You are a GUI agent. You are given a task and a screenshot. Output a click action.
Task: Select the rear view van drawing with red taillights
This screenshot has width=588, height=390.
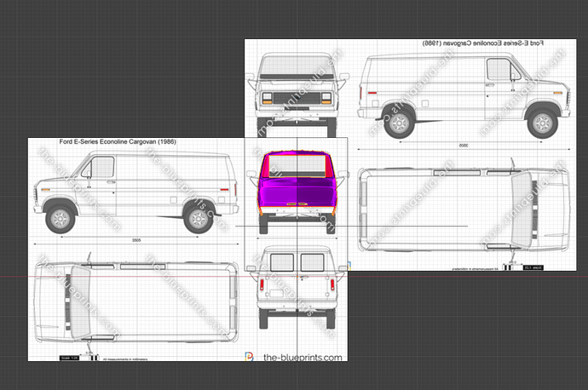tap(297, 287)
